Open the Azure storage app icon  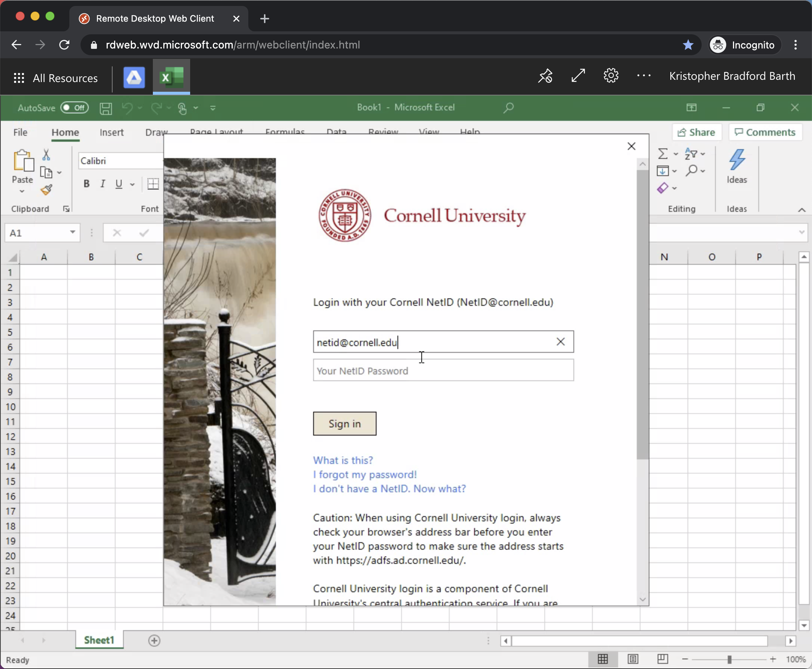134,78
